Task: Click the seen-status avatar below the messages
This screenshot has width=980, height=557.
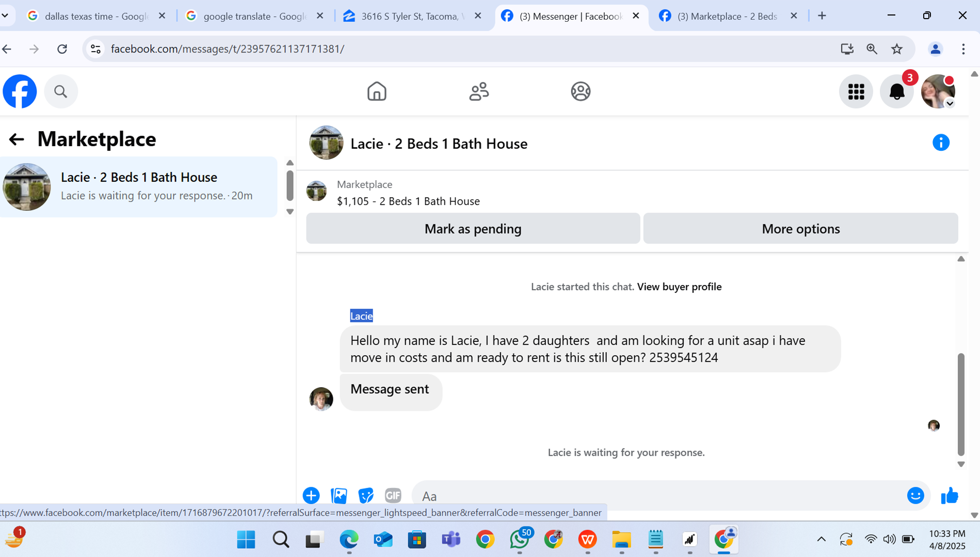Action: [x=934, y=425]
